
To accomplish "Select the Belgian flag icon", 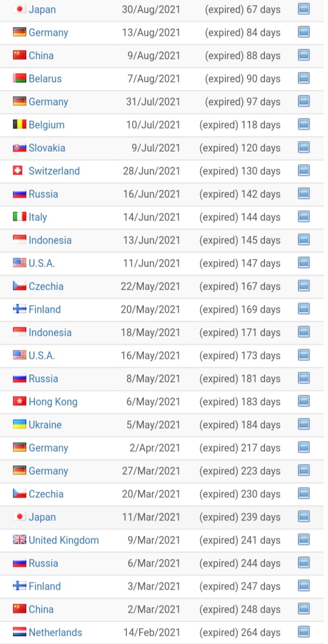I will tap(20, 124).
